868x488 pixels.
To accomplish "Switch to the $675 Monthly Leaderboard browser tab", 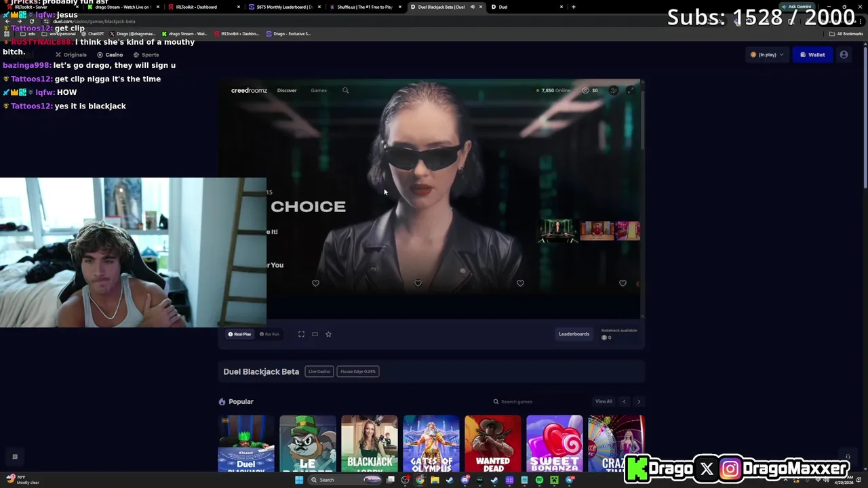I will coord(284,7).
